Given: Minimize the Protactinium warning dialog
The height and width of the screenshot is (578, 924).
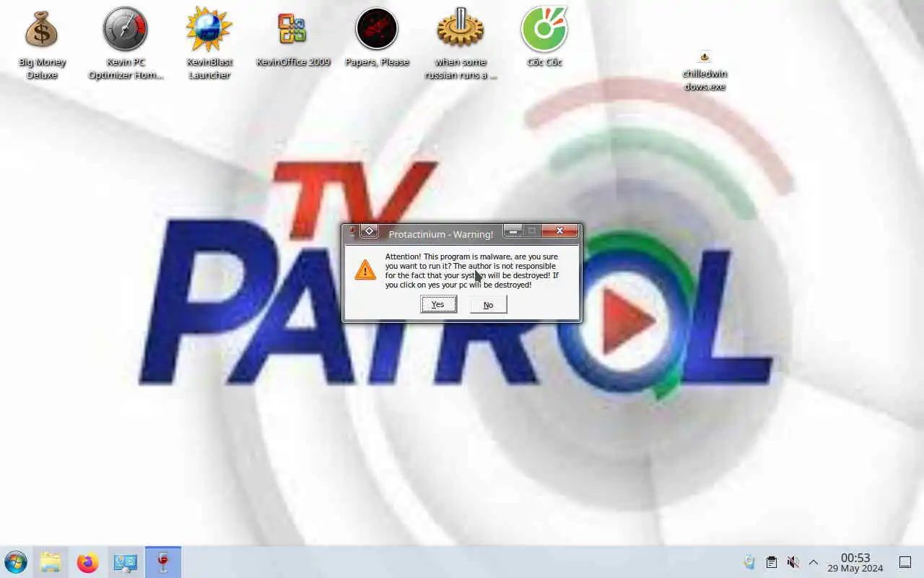Looking at the screenshot, I should point(513,231).
